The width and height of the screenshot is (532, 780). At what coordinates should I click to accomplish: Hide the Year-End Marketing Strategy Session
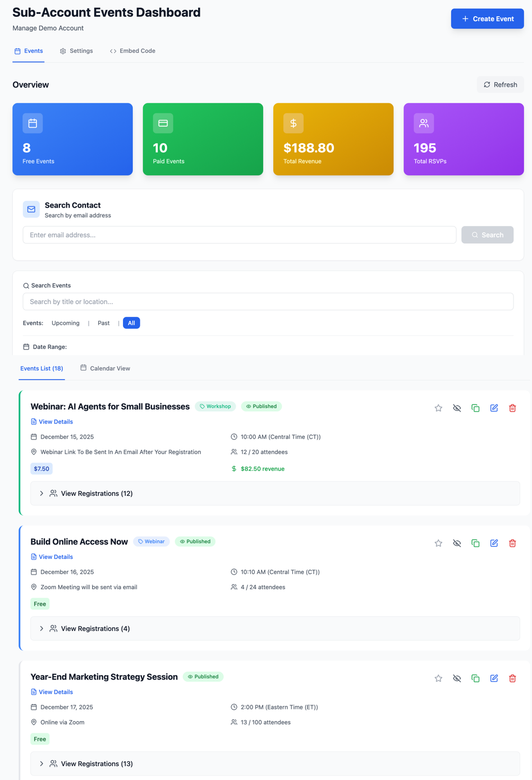pos(457,678)
